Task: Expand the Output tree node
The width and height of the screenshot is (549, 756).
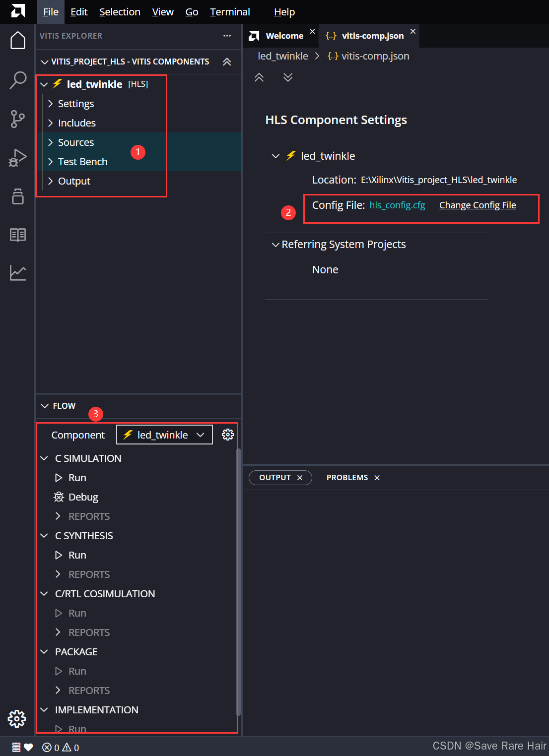Action: [50, 181]
